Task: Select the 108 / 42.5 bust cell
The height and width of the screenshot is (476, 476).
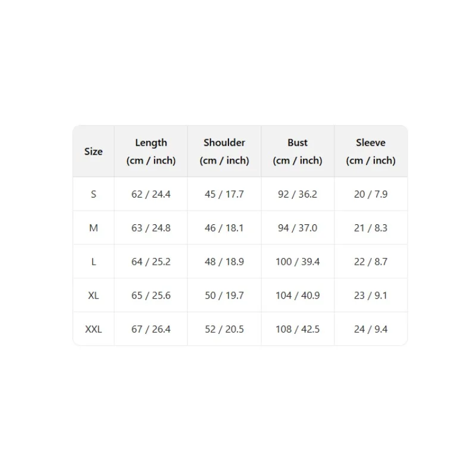Action: (x=297, y=329)
